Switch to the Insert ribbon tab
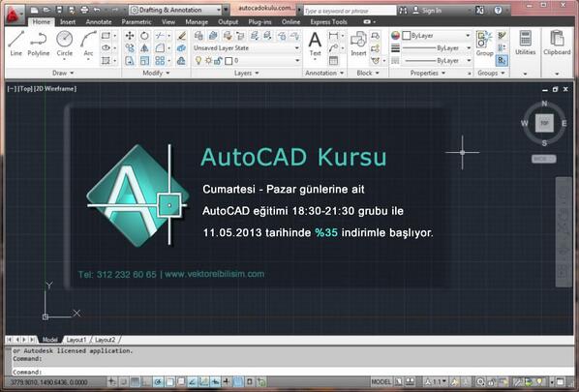Screen dimensions: 579x392 [x=68, y=22]
